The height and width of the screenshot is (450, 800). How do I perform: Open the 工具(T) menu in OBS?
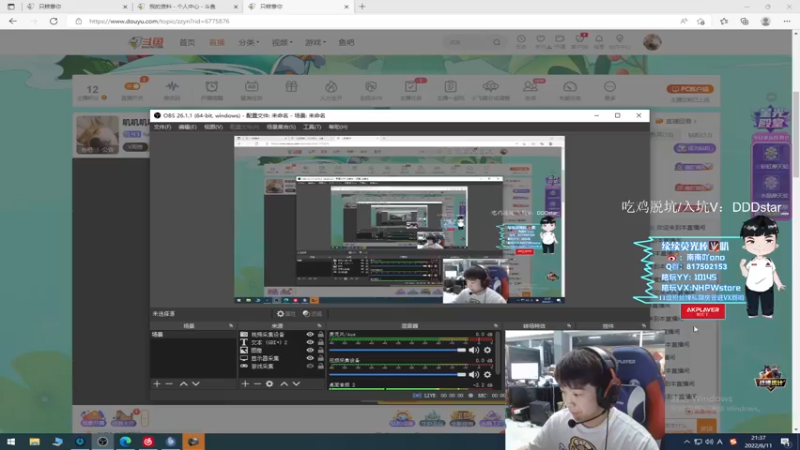click(x=312, y=127)
